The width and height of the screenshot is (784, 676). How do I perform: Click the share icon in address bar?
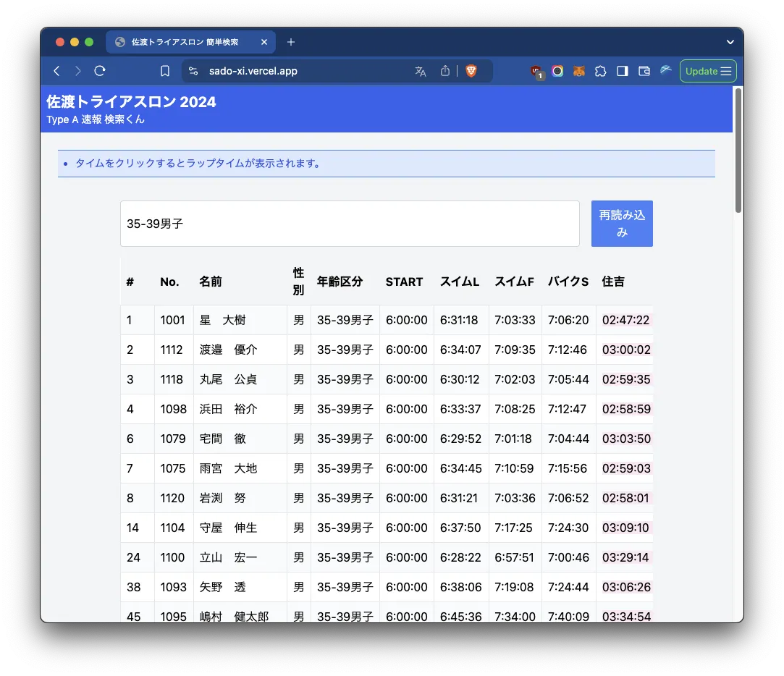[445, 71]
